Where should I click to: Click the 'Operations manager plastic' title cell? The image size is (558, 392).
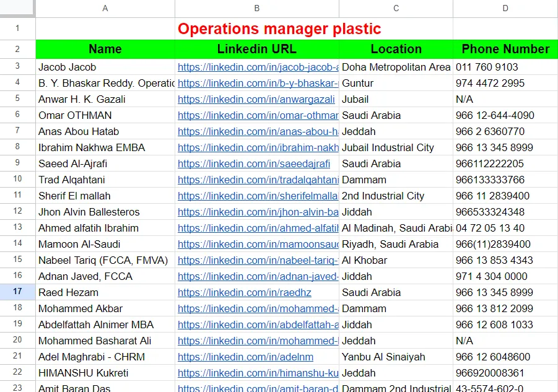pos(279,29)
